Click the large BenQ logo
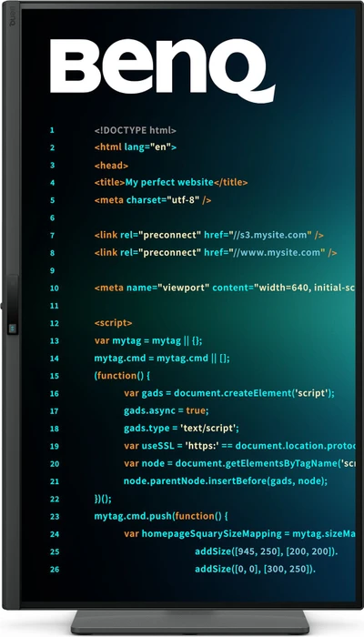364x637 pixels. point(162,70)
